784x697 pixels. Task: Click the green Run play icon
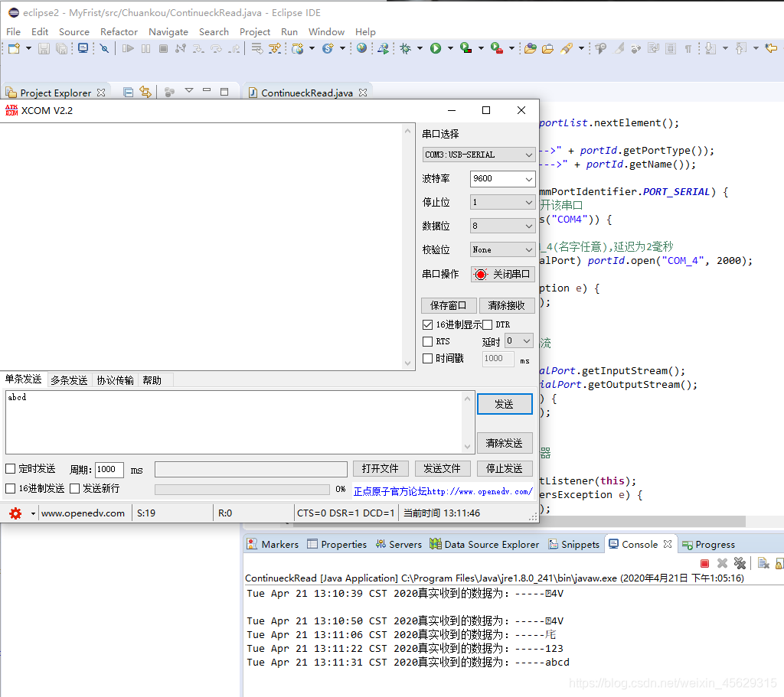point(436,48)
